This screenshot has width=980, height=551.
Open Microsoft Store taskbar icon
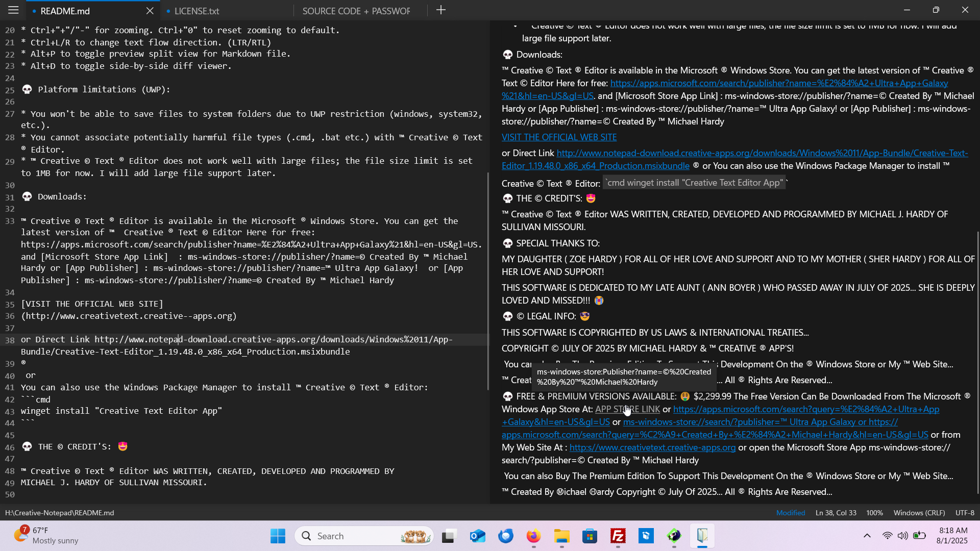coord(590,536)
